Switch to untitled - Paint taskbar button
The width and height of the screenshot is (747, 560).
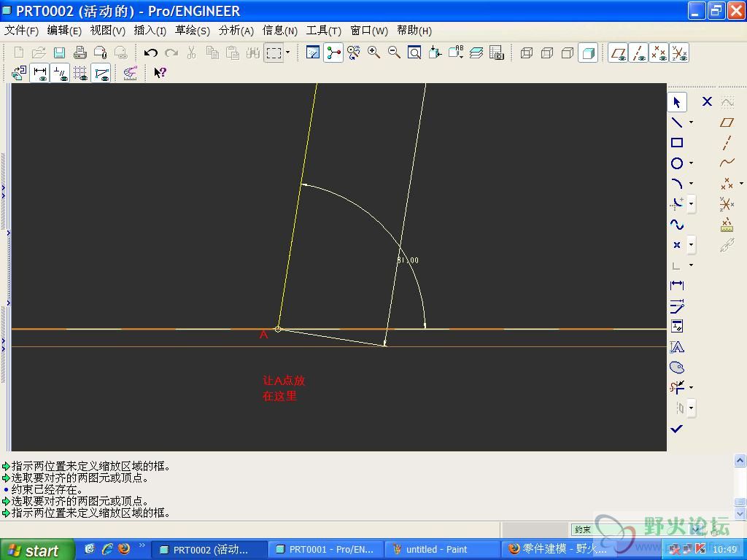[436, 550]
